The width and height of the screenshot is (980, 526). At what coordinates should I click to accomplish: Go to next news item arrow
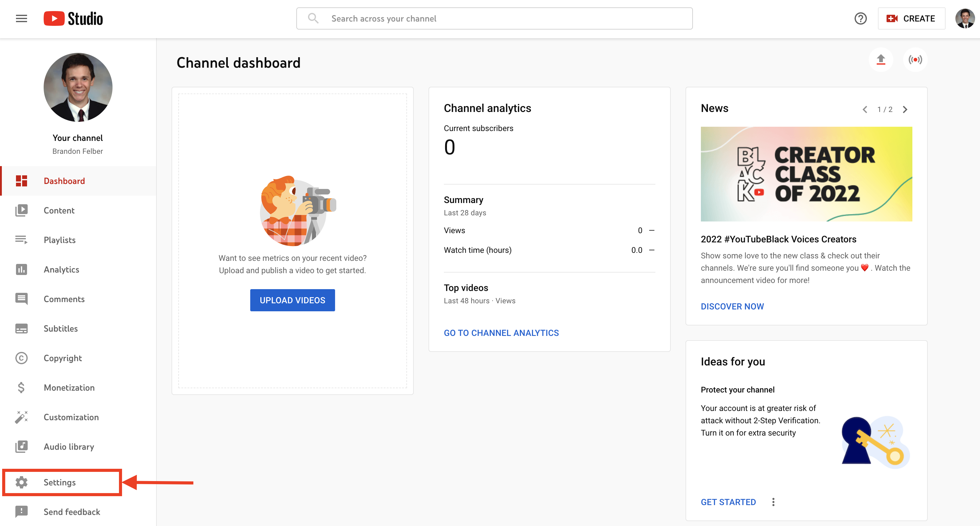coord(905,110)
